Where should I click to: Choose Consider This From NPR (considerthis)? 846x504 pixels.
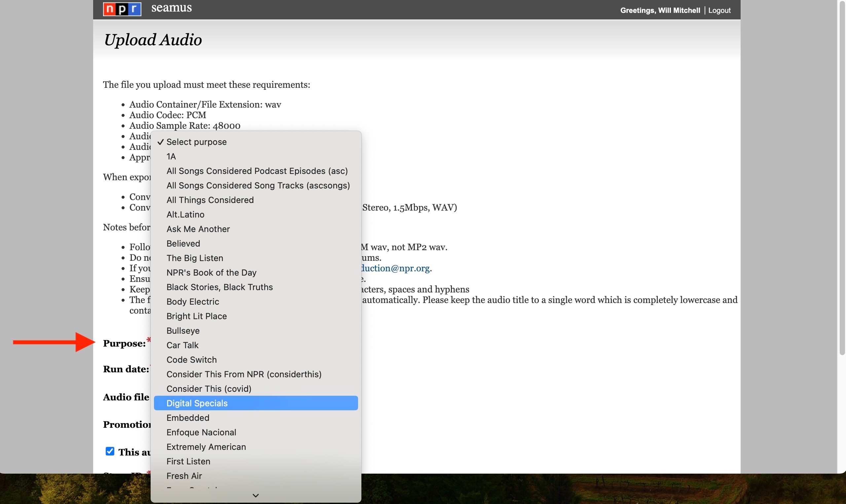256,374
